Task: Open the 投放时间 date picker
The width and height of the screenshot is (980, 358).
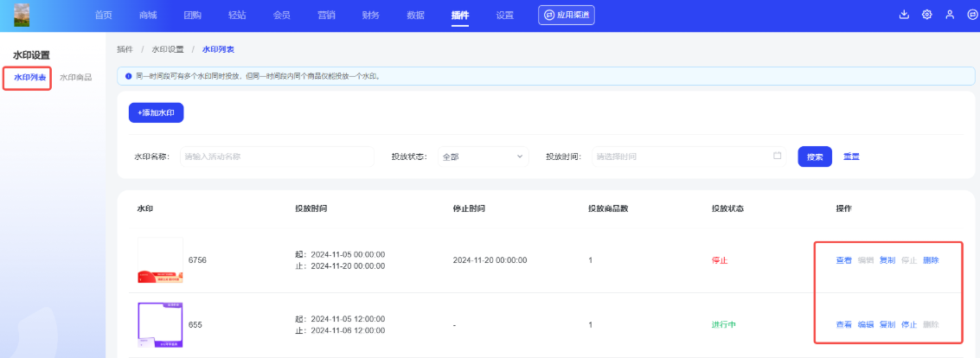Action: [683, 157]
